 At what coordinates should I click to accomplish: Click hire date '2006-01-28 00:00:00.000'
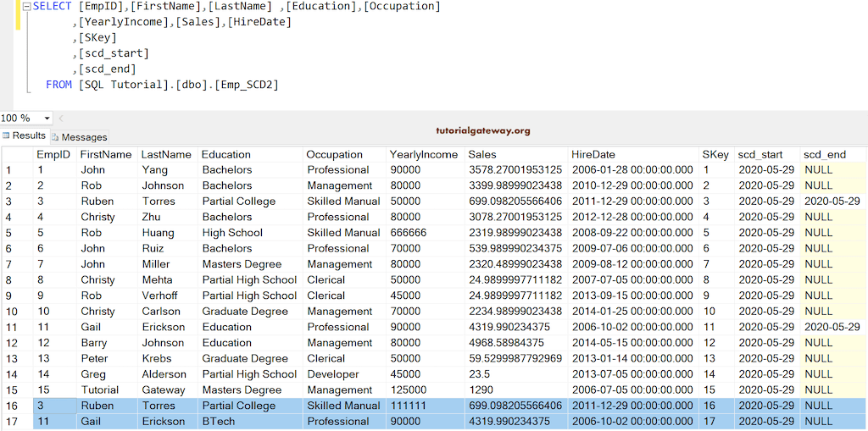click(x=632, y=170)
